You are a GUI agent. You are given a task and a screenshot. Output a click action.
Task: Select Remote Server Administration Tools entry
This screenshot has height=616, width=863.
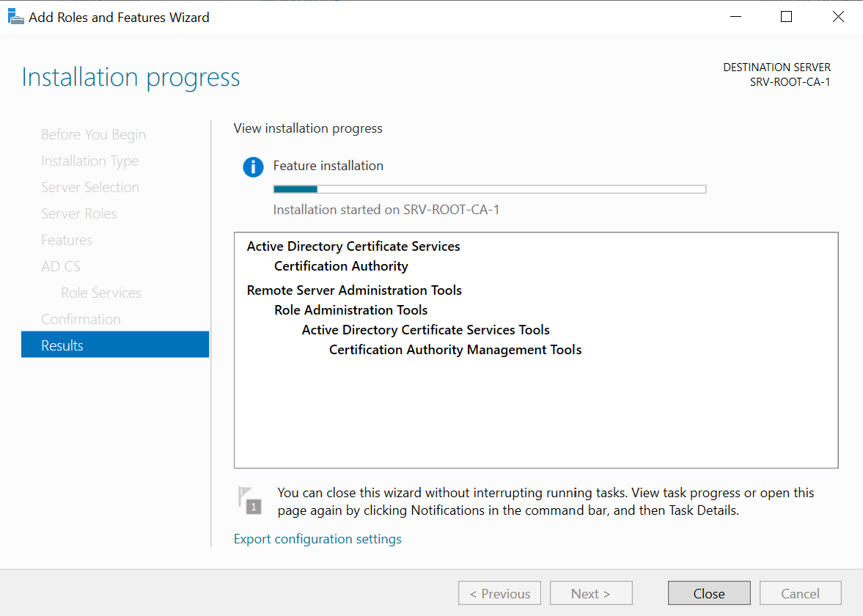(354, 290)
